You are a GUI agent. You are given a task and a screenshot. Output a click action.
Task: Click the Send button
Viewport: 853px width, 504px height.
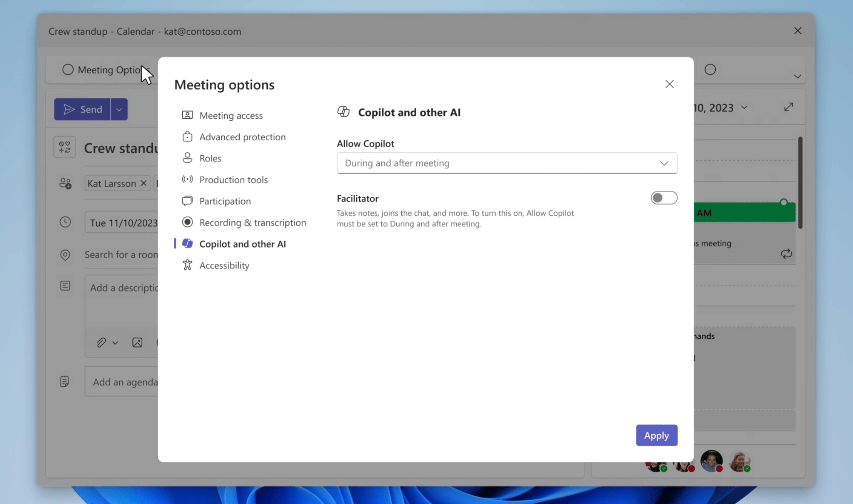pyautogui.click(x=82, y=110)
